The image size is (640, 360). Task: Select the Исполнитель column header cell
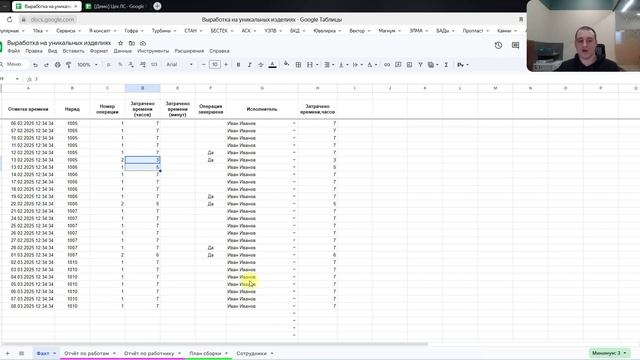[x=262, y=109]
